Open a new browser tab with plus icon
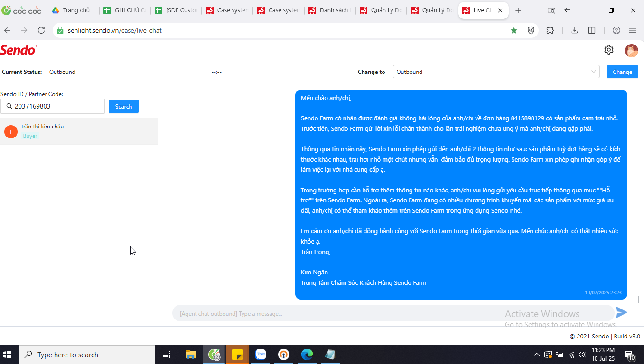 click(518, 10)
